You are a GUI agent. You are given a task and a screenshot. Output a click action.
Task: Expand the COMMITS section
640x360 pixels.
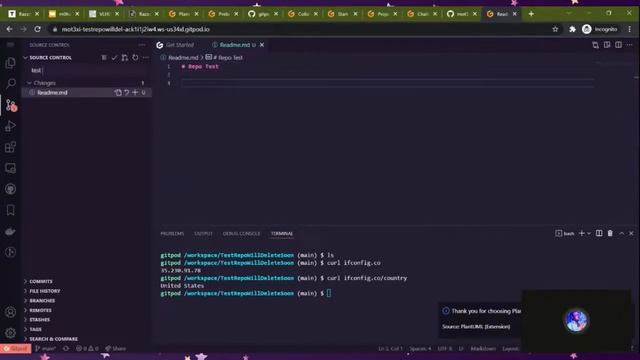(40, 281)
